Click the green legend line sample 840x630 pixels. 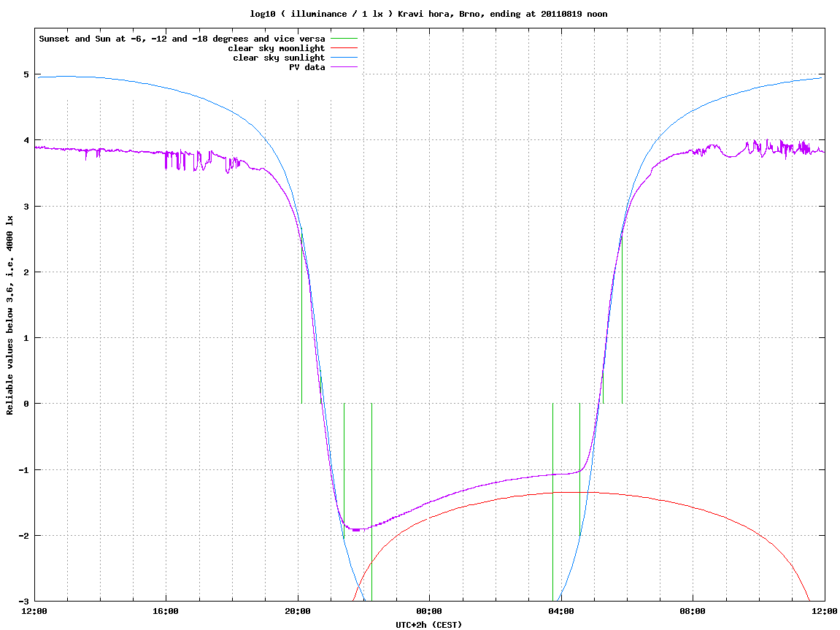[344, 39]
